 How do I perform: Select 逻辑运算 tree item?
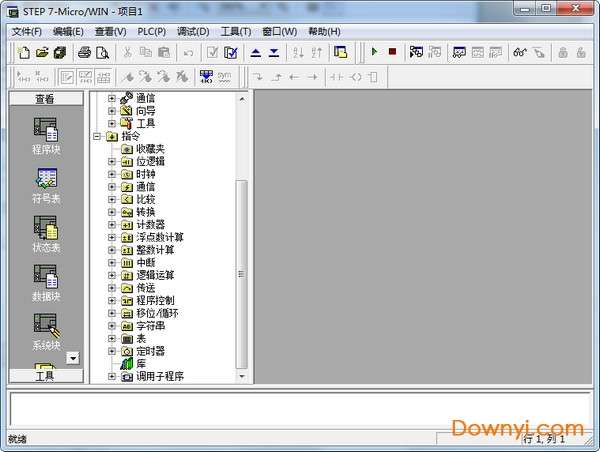pyautogui.click(x=155, y=275)
